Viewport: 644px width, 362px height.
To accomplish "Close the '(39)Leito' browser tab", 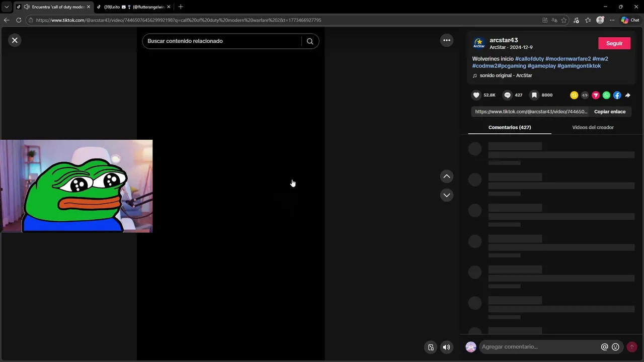I will click(169, 7).
